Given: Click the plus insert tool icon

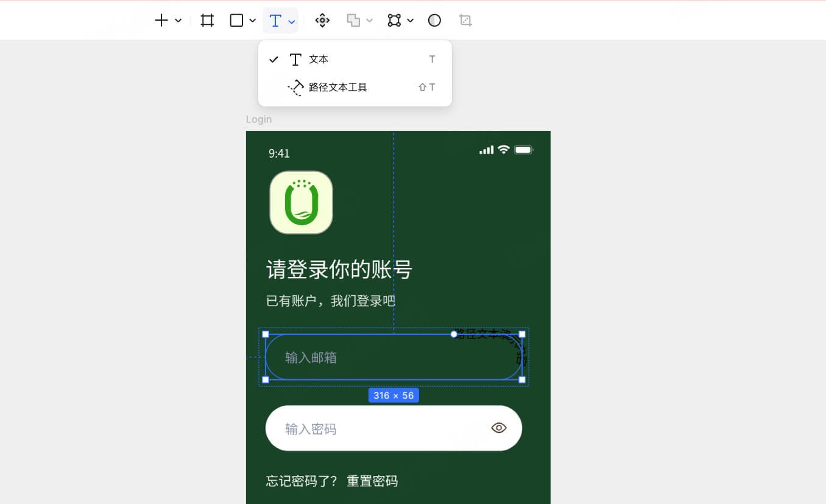Looking at the screenshot, I should [x=161, y=21].
